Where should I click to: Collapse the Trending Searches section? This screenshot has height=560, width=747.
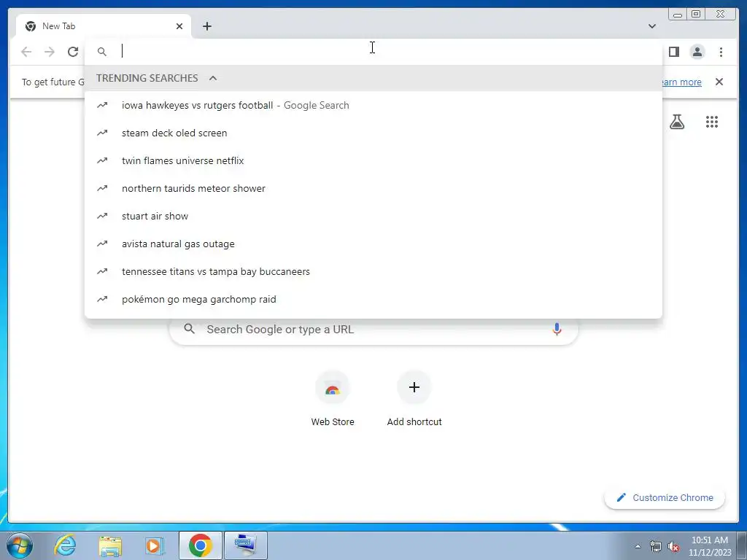click(x=213, y=78)
